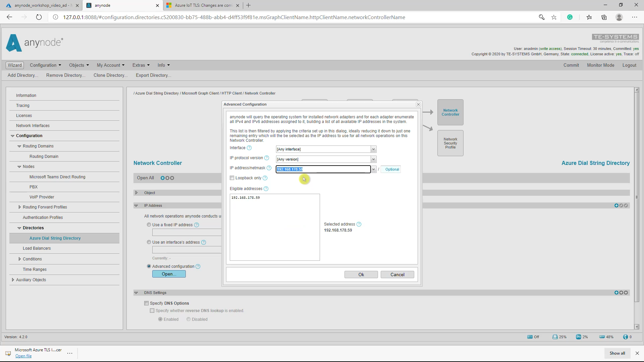The image size is (644, 362).
Task: Click the Grammarly extension icon
Action: (x=570, y=17)
